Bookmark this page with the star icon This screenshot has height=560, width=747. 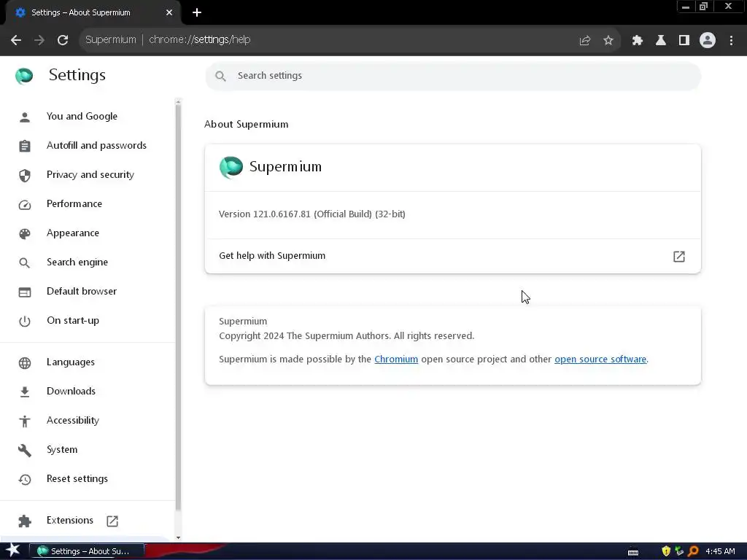click(x=608, y=41)
